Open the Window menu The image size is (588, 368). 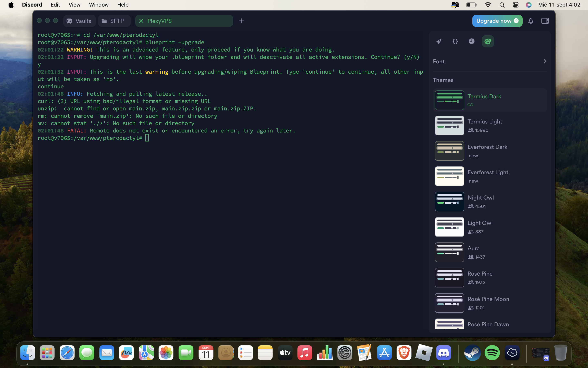(99, 5)
